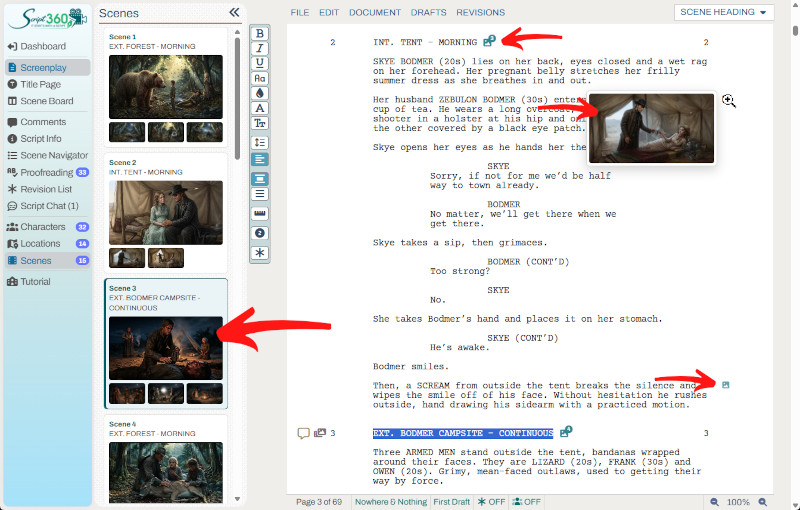800x510 pixels.
Task: Click the three-lines icon in the toolbar
Action: [x=260, y=194]
